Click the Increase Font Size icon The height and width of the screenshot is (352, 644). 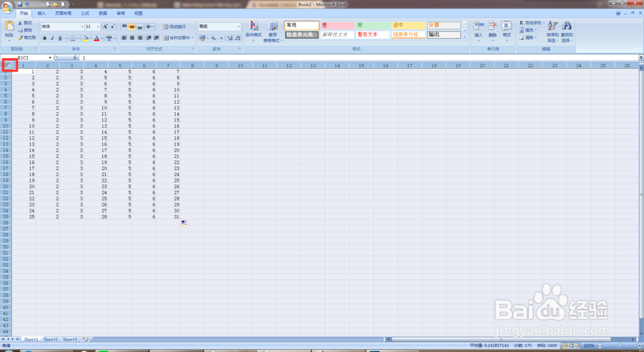(105, 26)
